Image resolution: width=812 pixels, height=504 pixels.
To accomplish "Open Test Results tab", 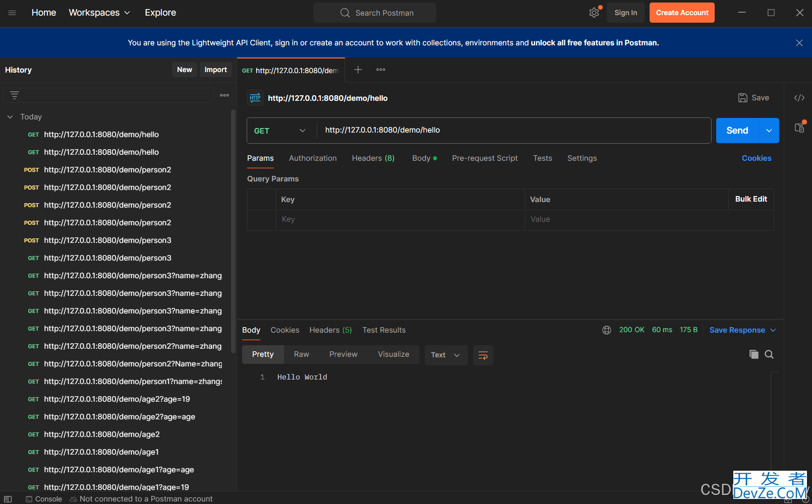I will (384, 330).
